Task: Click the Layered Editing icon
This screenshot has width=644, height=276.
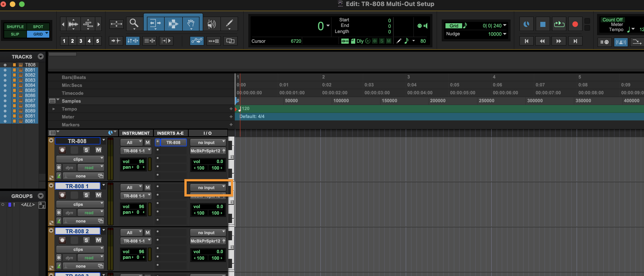Action: click(x=230, y=41)
